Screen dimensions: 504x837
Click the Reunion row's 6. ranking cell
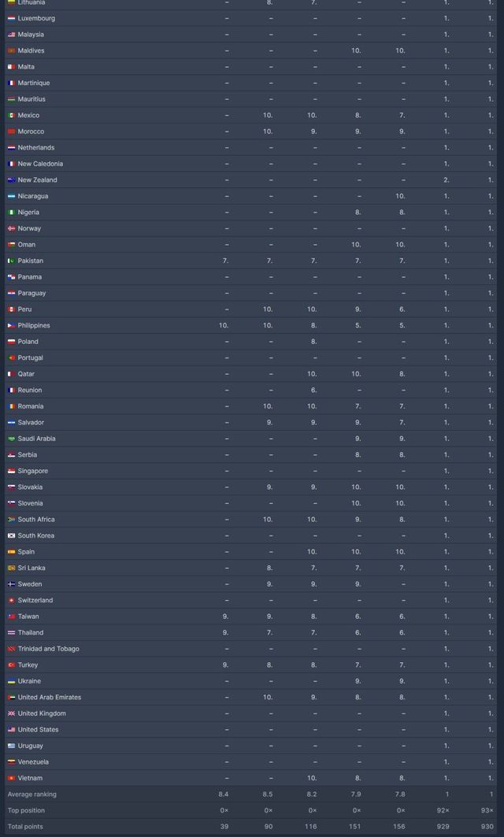[313, 390]
